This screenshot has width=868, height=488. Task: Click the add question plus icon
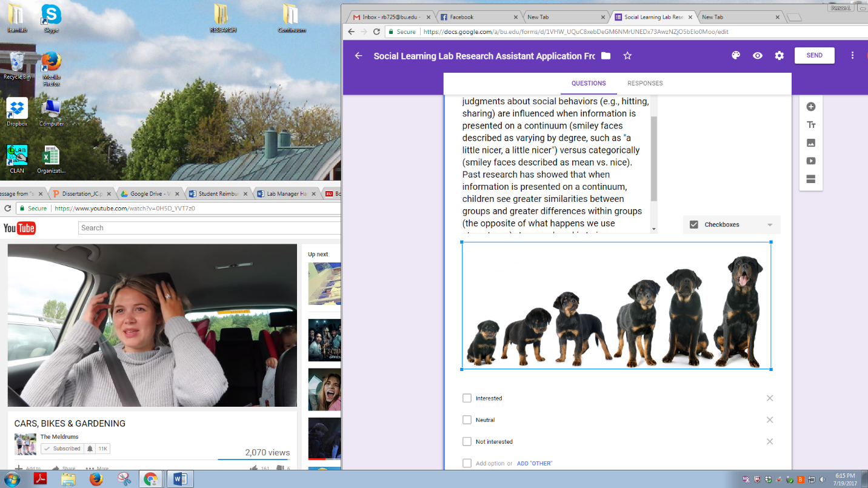[811, 107]
